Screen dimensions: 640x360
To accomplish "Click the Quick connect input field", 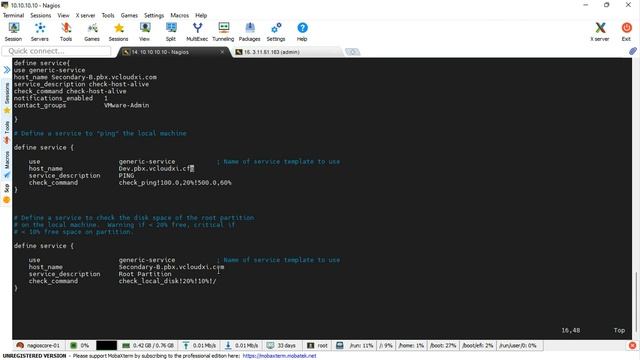I will 56,51.
